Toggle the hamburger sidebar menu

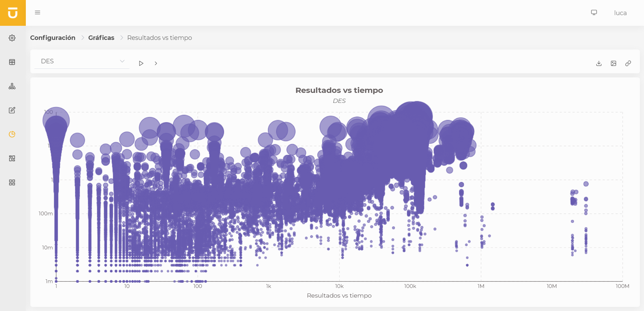(x=38, y=13)
